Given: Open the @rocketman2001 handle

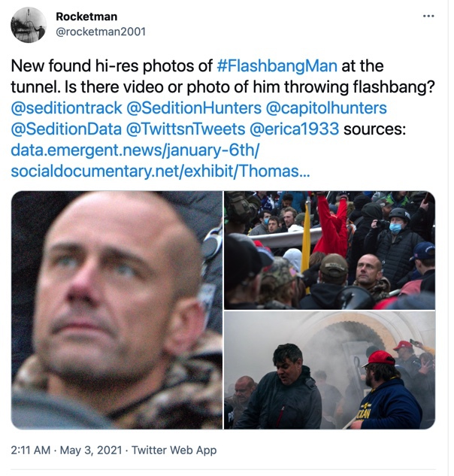Looking at the screenshot, I should tap(101, 32).
